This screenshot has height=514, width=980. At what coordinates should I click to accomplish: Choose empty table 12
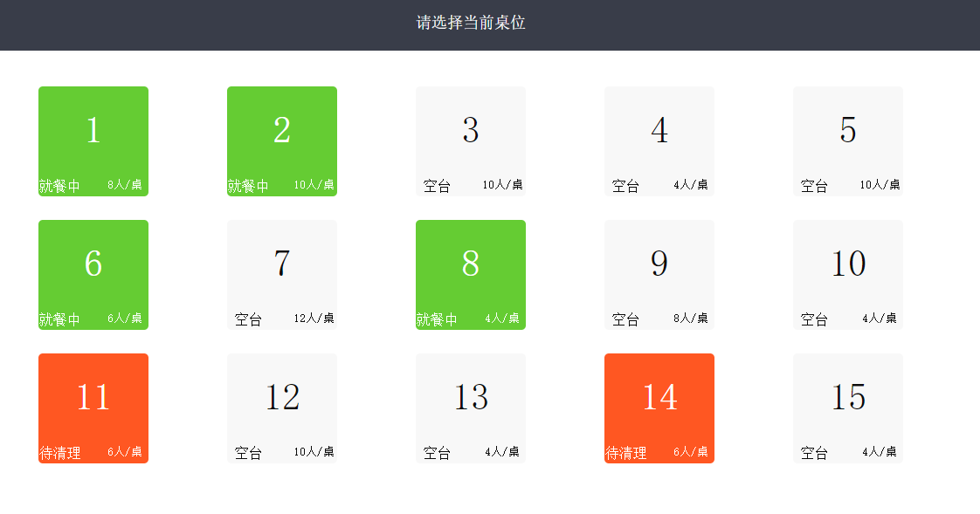282,408
